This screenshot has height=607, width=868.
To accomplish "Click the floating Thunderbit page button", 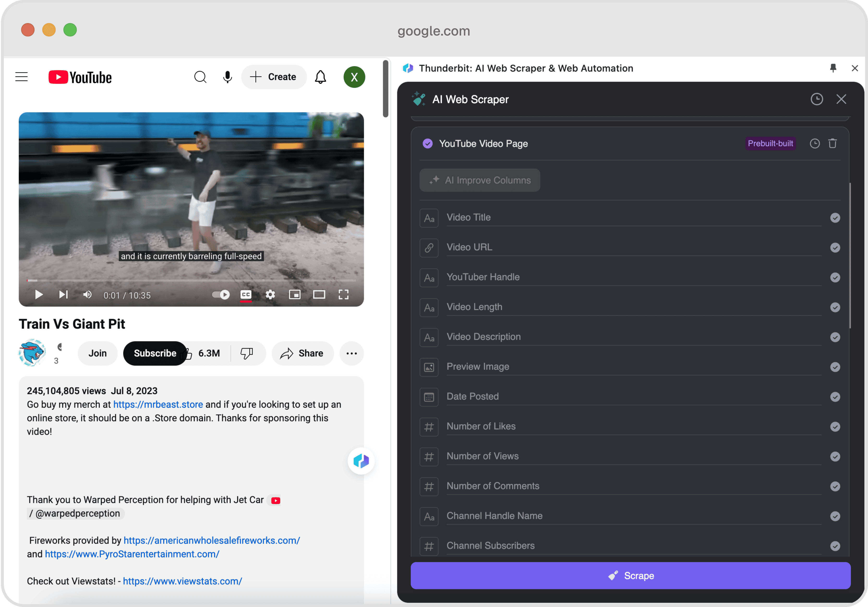I will pos(361,461).
